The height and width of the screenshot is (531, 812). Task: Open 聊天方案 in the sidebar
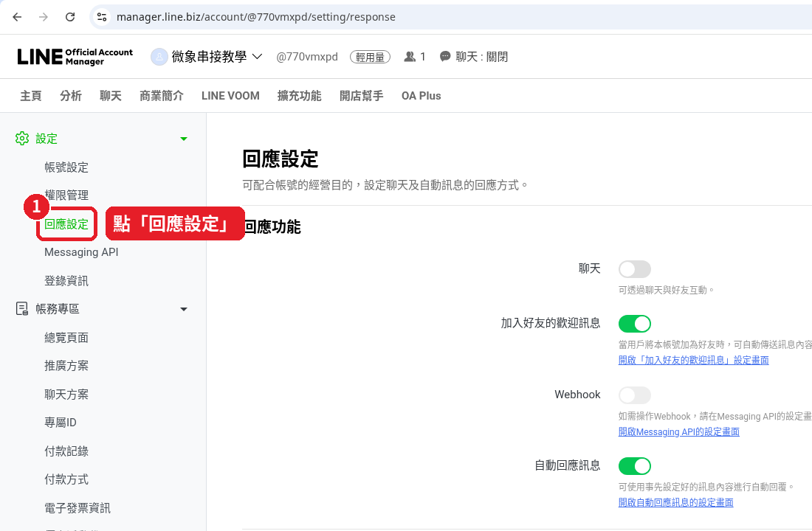66,395
